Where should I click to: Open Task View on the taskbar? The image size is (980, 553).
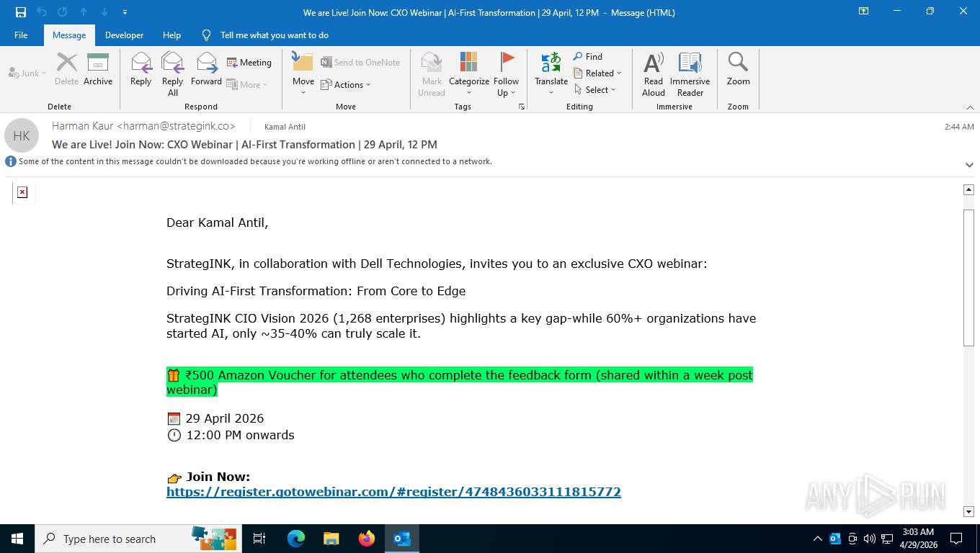point(259,539)
